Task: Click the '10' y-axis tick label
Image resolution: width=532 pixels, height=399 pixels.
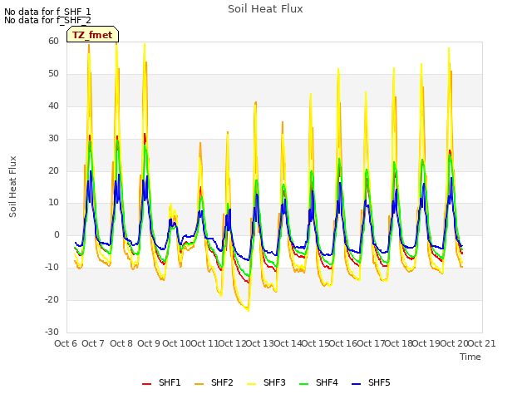Action: [x=53, y=203]
